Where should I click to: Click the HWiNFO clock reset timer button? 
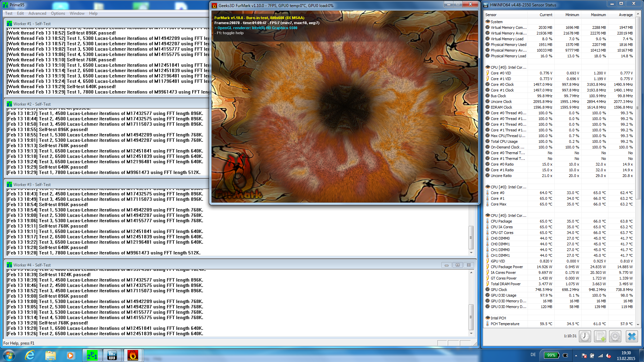coord(585,336)
